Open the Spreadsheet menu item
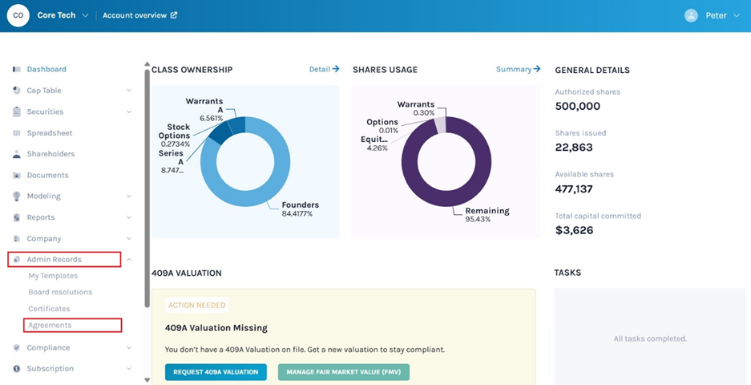Screen dimensions: 751x385 50,133
